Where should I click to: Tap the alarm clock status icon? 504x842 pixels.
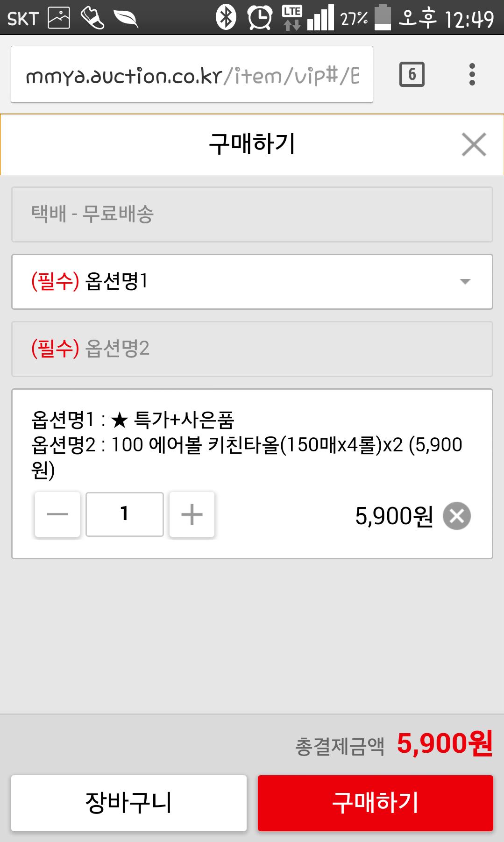click(x=260, y=18)
